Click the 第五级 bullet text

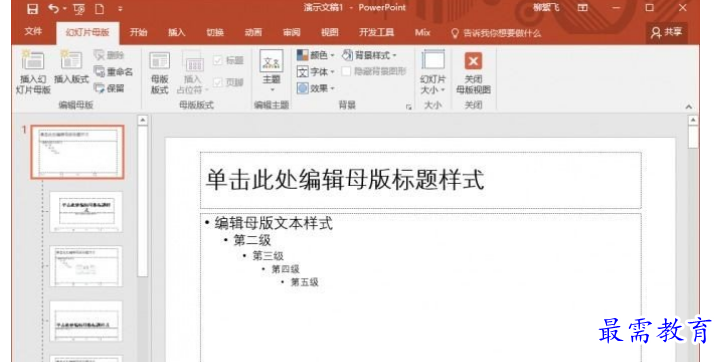coord(304,282)
